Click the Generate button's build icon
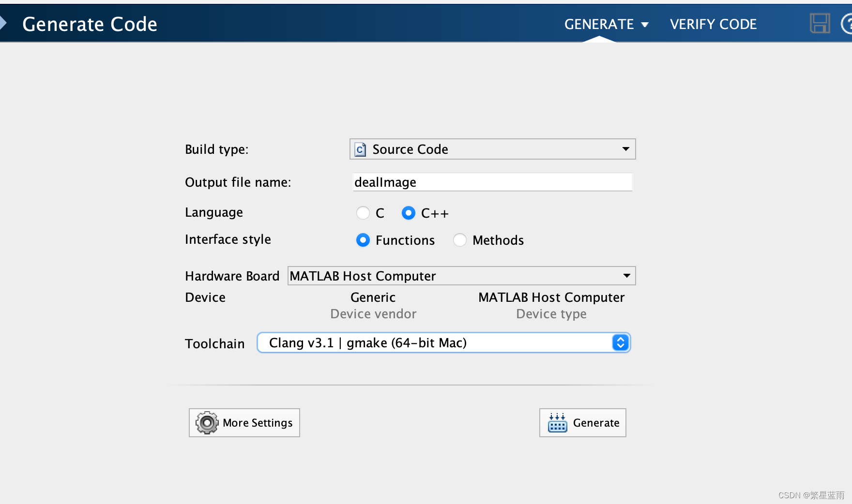The width and height of the screenshot is (852, 504). [x=557, y=423]
